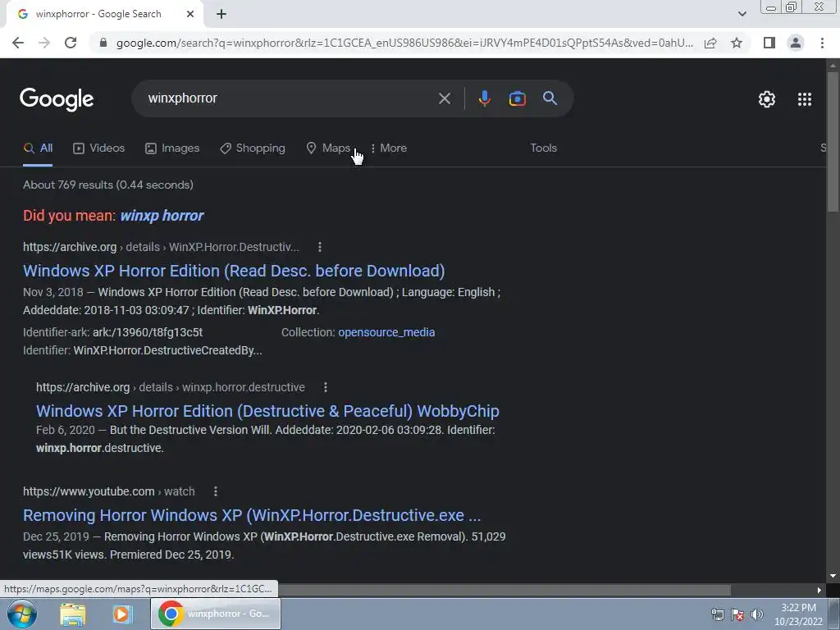The width and height of the screenshot is (840, 630).
Task: Bookmark this page with the star
Action: click(x=737, y=43)
